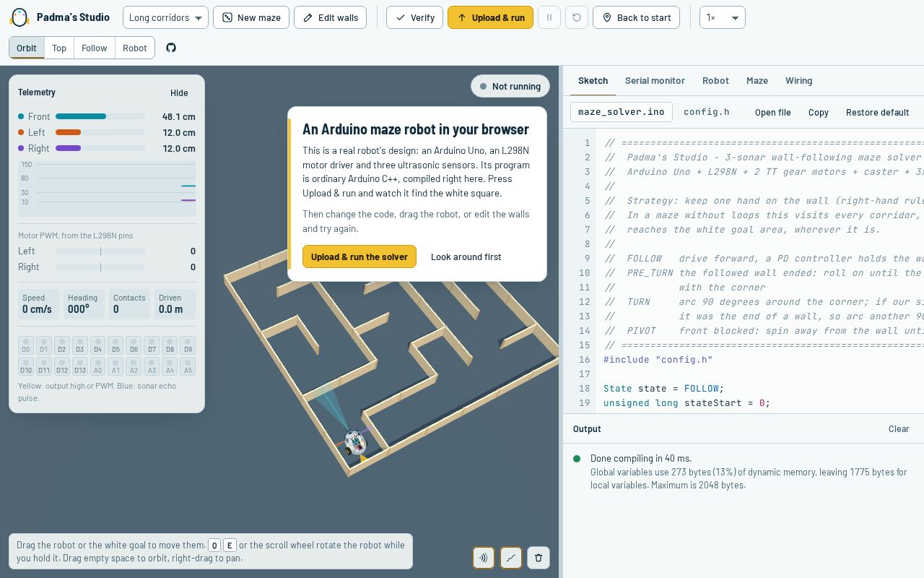
Task: Click the Left motor PWM bar
Action: (x=100, y=251)
